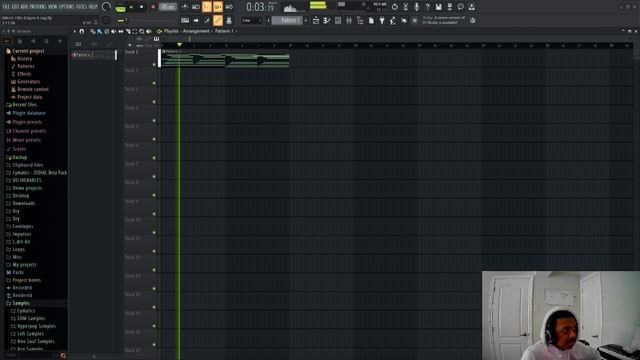Toggle the metronome icon

click(184, 7)
